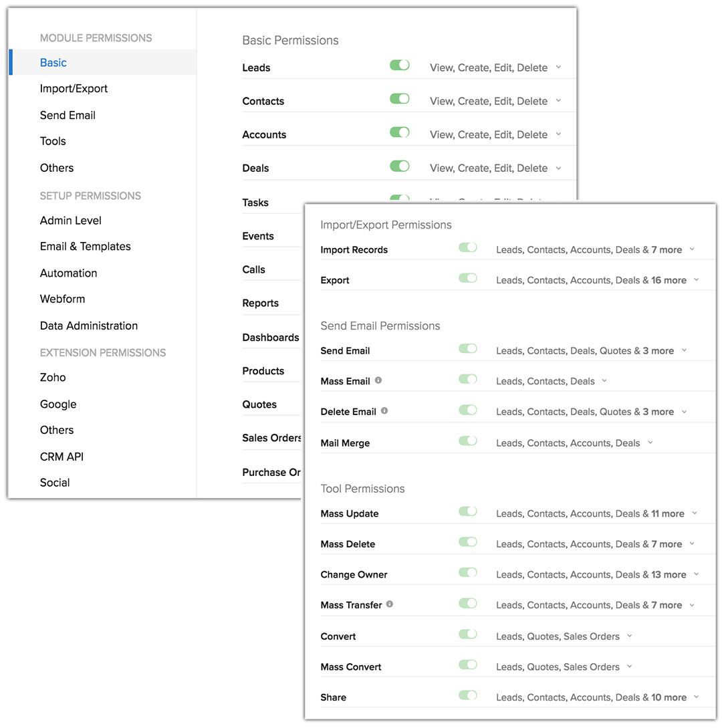Image resolution: width=724 pixels, height=728 pixels.
Task: Open the CRM API extension permissions
Action: (62, 457)
